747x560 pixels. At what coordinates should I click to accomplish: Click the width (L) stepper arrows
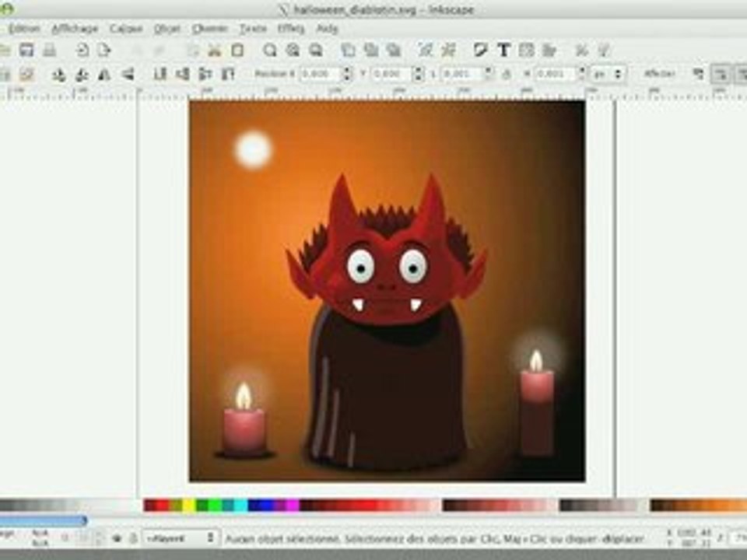click(489, 75)
